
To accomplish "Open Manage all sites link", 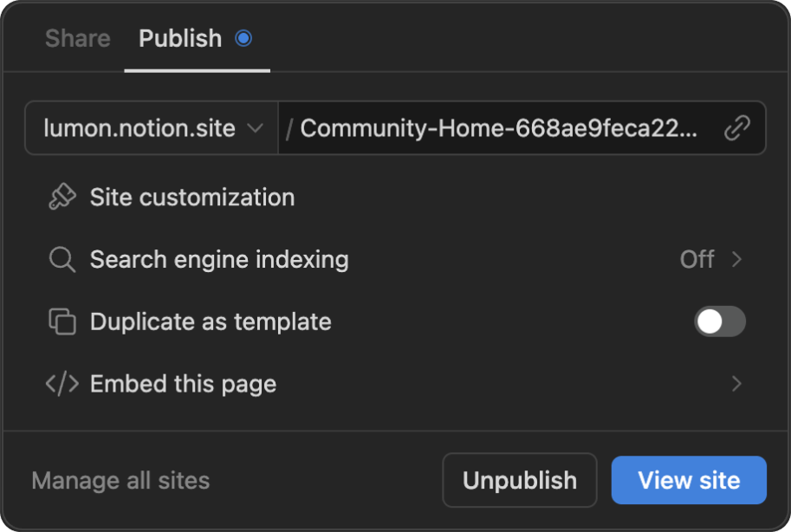I will [x=120, y=481].
